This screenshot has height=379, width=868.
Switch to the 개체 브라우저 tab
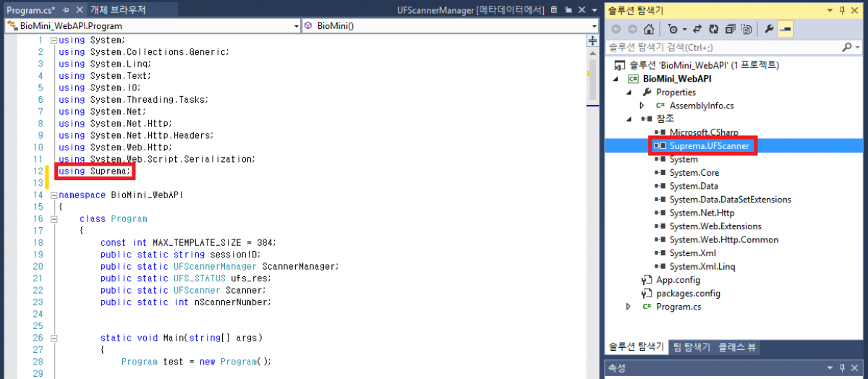[118, 10]
